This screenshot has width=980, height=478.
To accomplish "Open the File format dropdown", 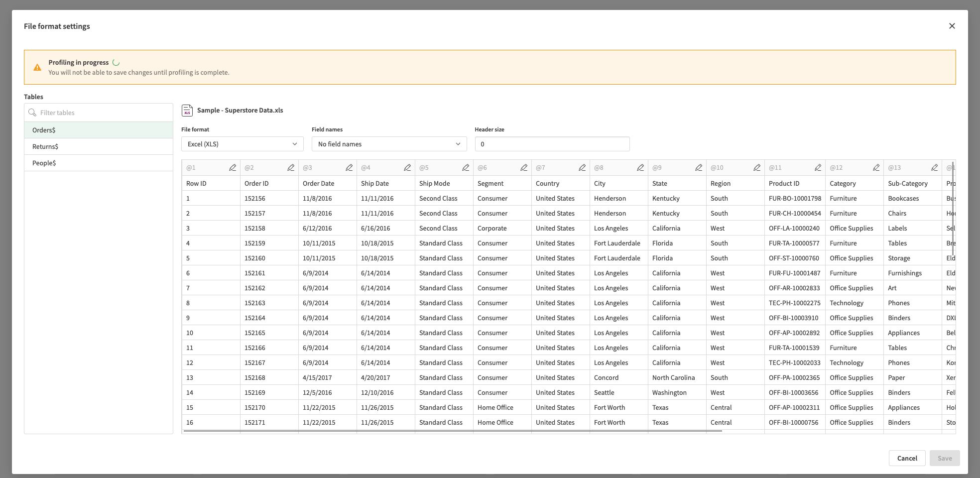I will tap(243, 144).
